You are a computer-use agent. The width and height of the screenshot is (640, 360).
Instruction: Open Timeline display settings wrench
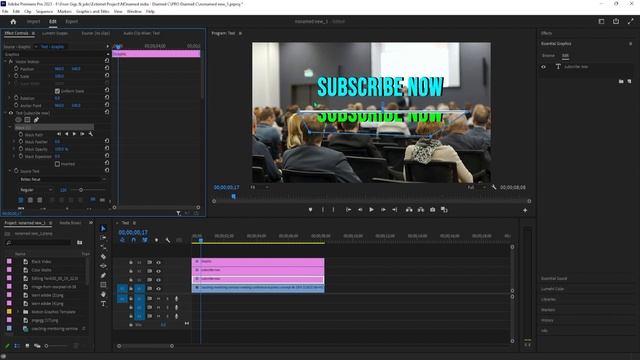tap(168, 240)
